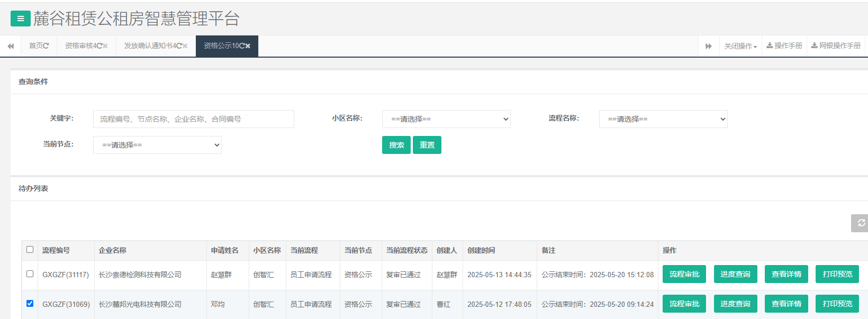
Task: Tick the select-all checkbox in table header
Action: click(x=30, y=250)
